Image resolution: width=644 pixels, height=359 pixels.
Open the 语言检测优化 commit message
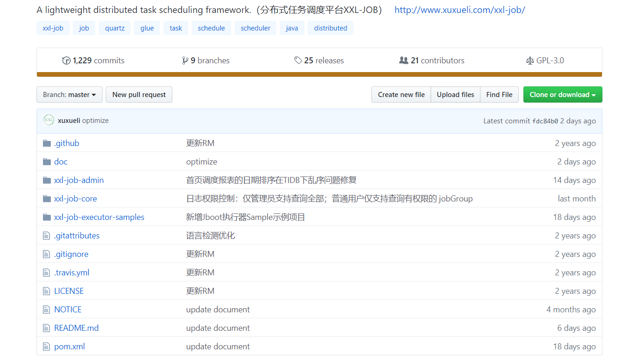click(210, 236)
